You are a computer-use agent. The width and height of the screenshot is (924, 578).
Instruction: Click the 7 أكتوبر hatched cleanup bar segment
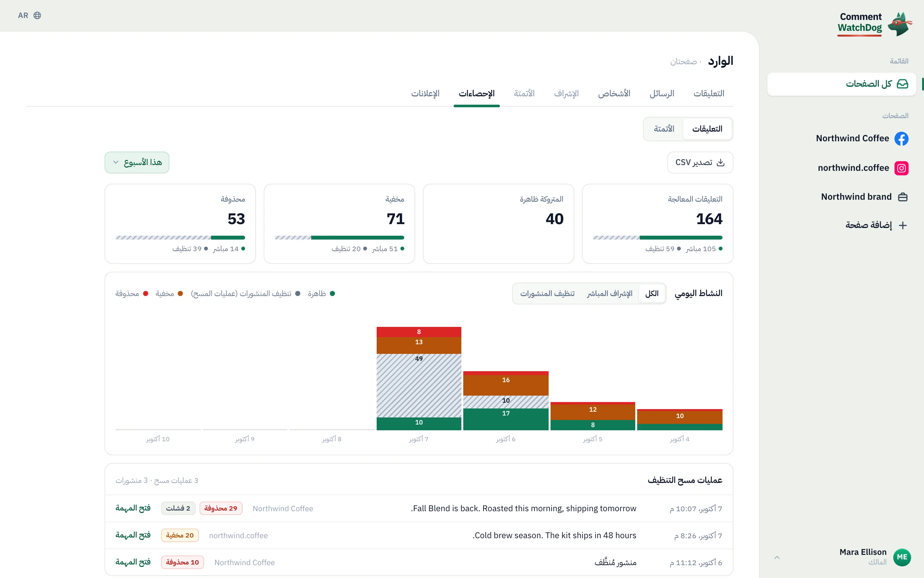pos(419,385)
